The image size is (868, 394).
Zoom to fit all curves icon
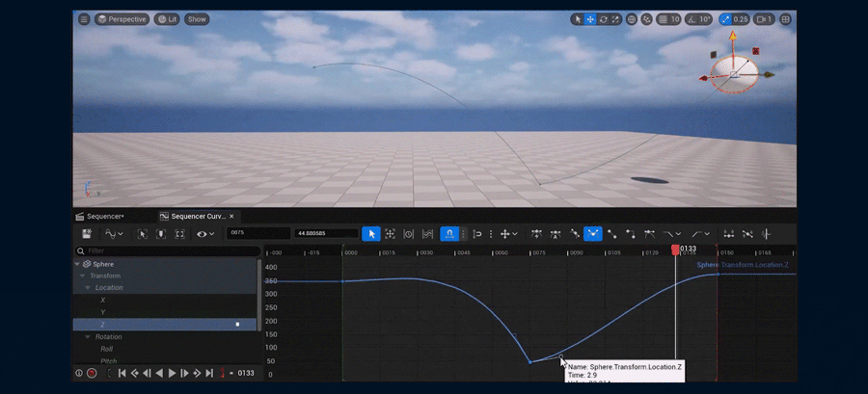coord(143,234)
